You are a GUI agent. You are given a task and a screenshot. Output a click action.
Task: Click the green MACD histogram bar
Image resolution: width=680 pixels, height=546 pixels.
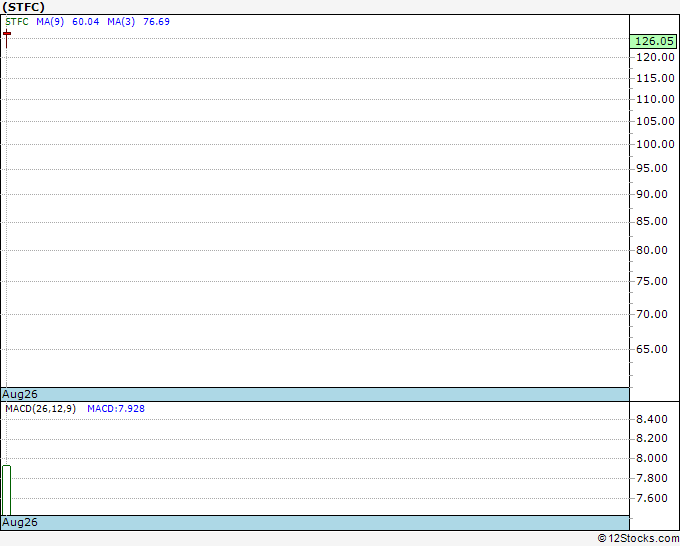7,490
